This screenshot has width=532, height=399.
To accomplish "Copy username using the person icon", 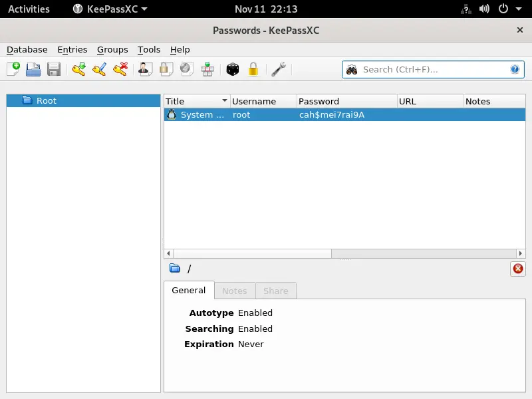I will [x=145, y=69].
